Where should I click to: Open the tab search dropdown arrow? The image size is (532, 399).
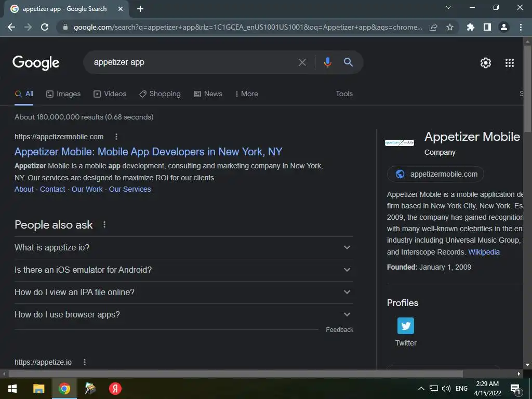coord(448,7)
